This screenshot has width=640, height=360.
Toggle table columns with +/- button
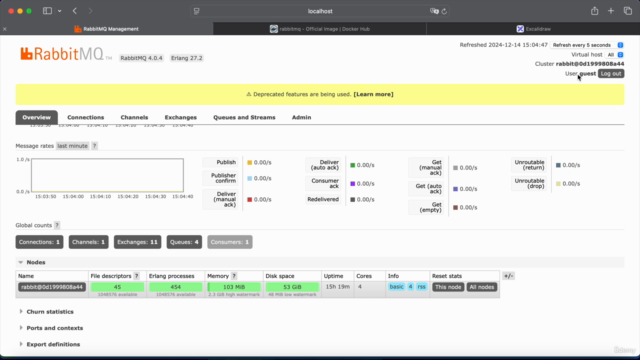click(x=508, y=276)
